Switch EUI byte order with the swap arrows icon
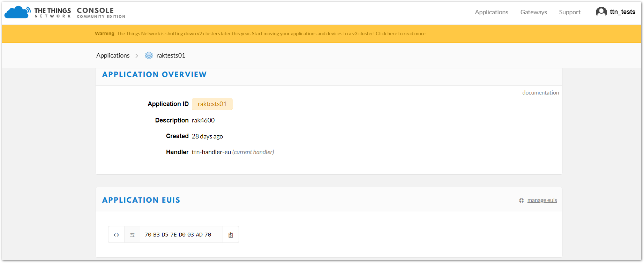This screenshot has width=644, height=263. (x=132, y=235)
